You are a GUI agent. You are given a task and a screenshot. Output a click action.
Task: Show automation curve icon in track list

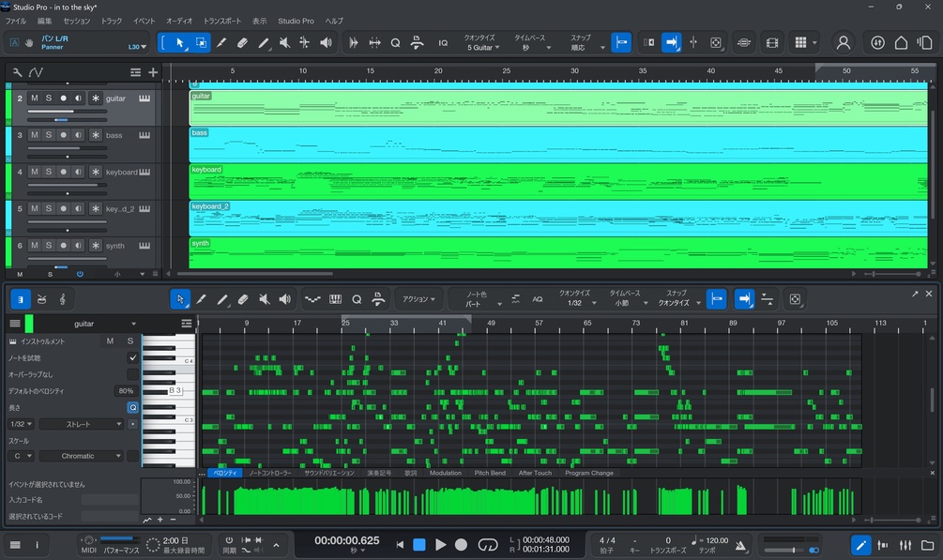pyautogui.click(x=36, y=72)
